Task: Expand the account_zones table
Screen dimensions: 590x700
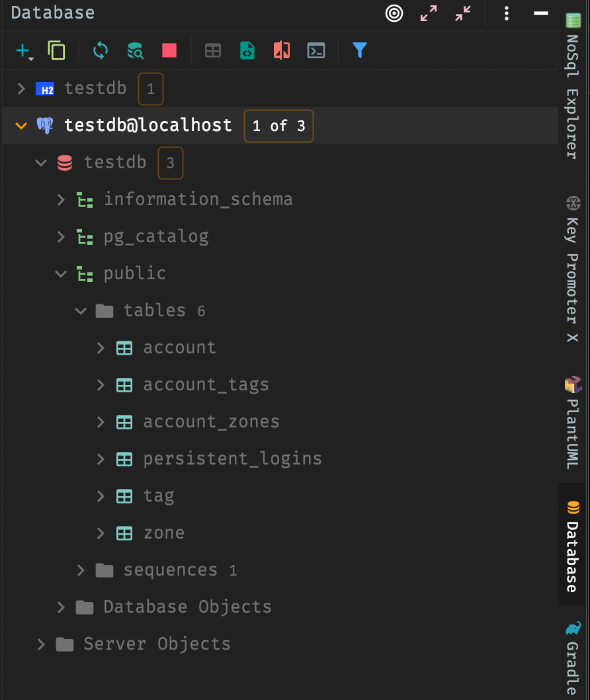Action: (x=101, y=422)
